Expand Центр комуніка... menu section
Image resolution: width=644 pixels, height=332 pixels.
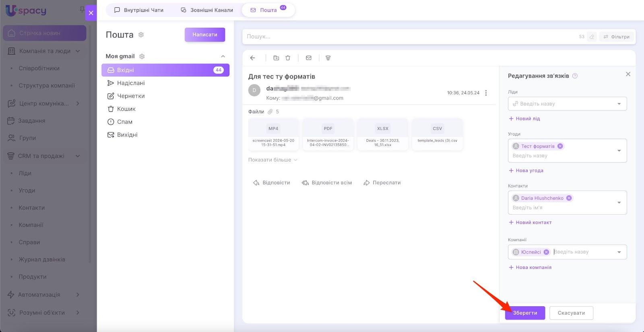78,104
